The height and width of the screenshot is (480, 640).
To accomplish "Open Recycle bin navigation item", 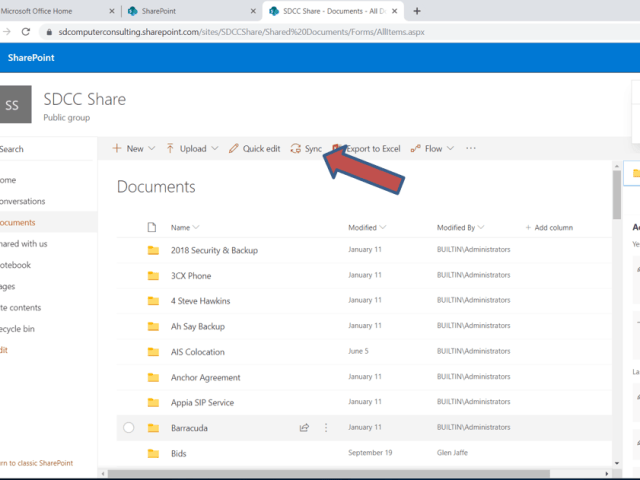I will tap(17, 329).
